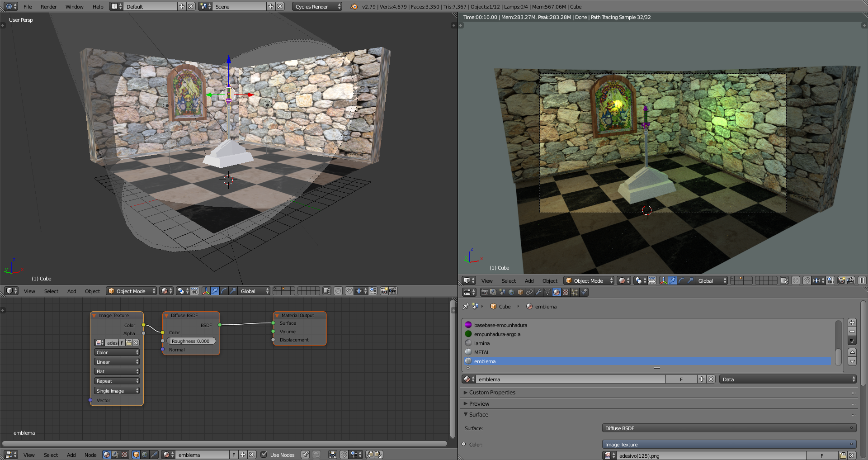868x460 pixels.
Task: Open the Modifiers tab wrench icon
Action: (x=538, y=292)
